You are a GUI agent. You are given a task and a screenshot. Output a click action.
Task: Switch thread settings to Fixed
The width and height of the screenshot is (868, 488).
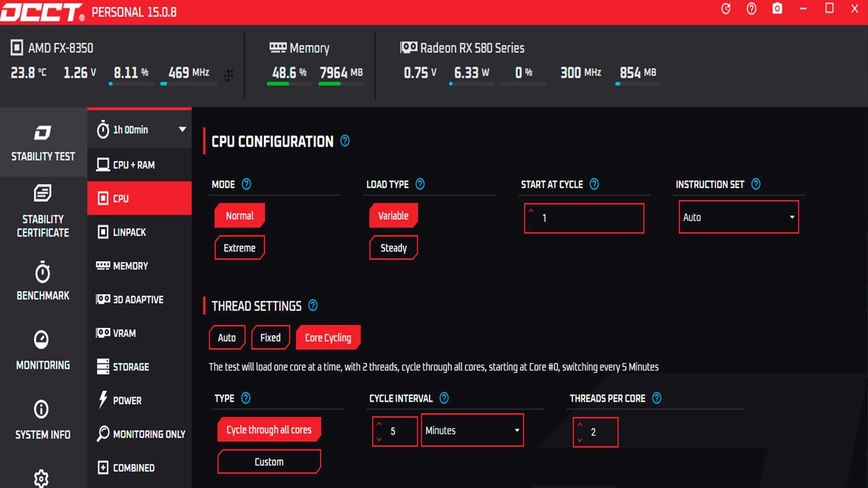coord(270,338)
